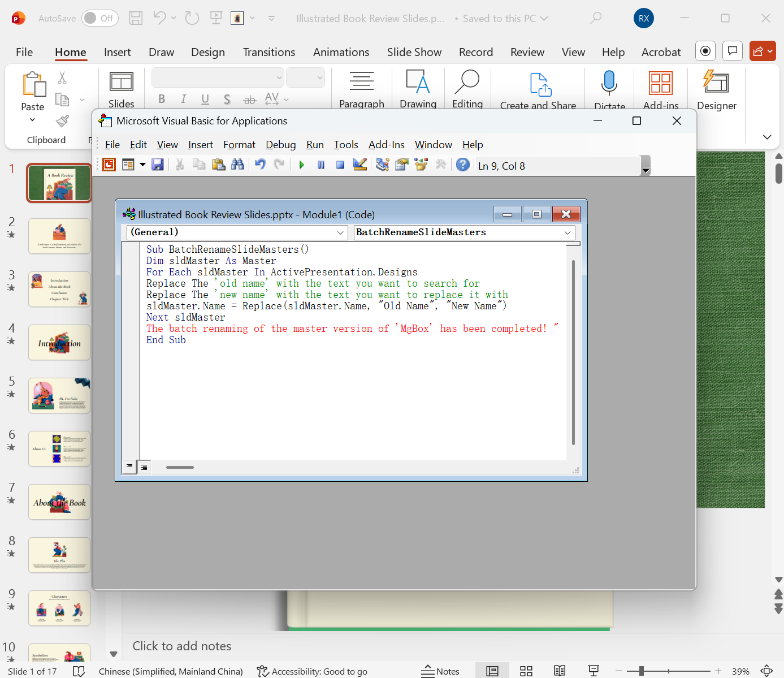The image size is (784, 678).
Task: Open the Debug menu in VBA editor
Action: (280, 145)
